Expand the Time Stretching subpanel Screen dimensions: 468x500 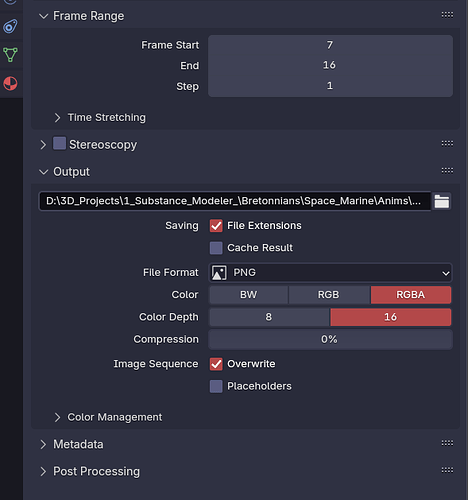tap(57, 118)
